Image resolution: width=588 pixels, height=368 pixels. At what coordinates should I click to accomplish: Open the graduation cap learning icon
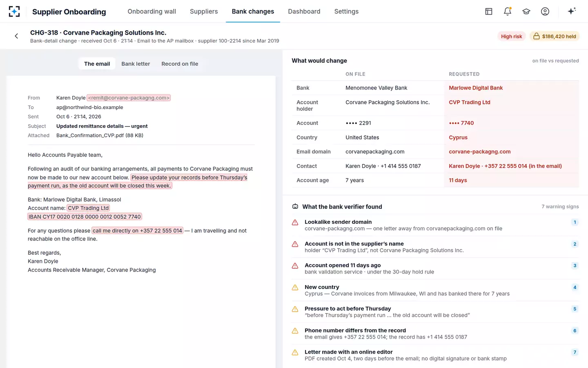pyautogui.click(x=526, y=11)
